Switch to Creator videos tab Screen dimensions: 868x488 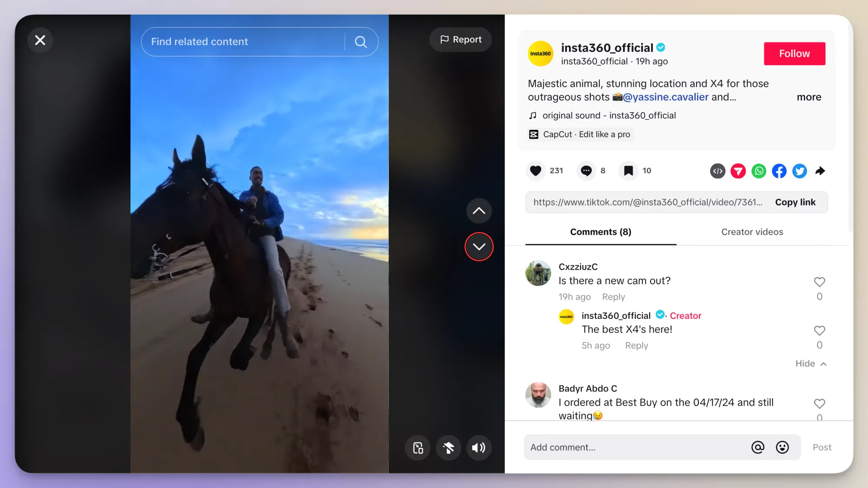752,232
